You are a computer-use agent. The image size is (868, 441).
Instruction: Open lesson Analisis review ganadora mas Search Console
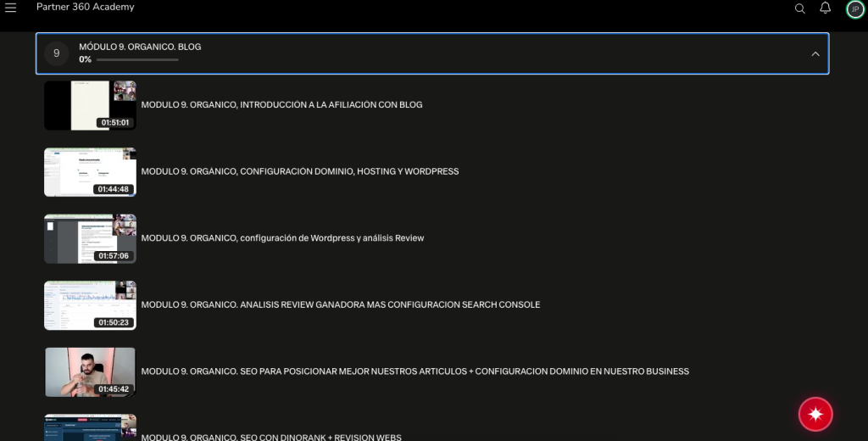coord(341,304)
